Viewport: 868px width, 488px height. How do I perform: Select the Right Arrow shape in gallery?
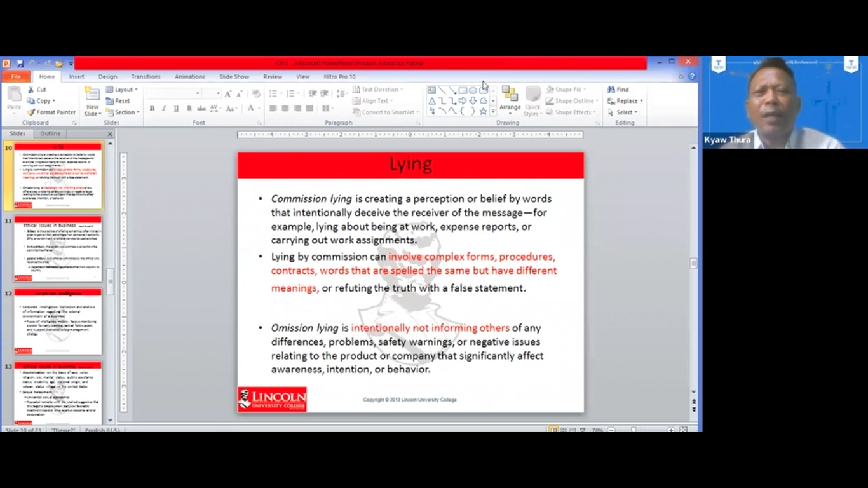point(463,101)
